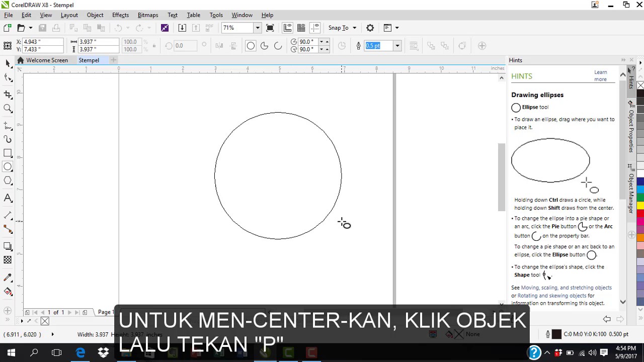The image size is (644, 362).
Task: Select the Shape tool in toolbox
Action: coord(8,77)
